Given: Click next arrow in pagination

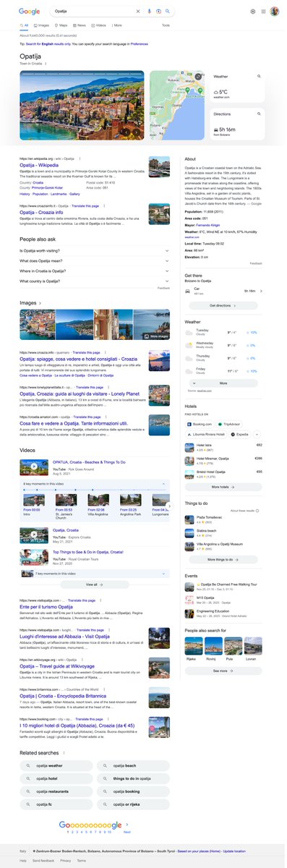Looking at the screenshot, I should 127,825.
